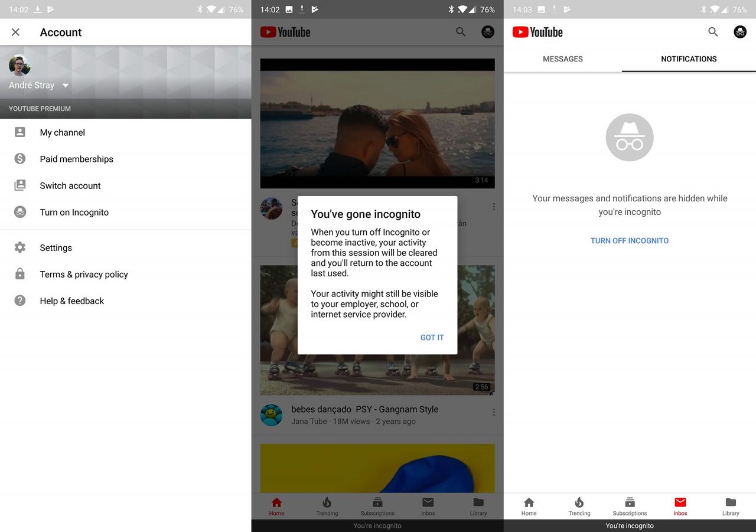Viewport: 756px width, 532px height.
Task: Tap the Trending tab on the middle screen
Action: click(327, 507)
